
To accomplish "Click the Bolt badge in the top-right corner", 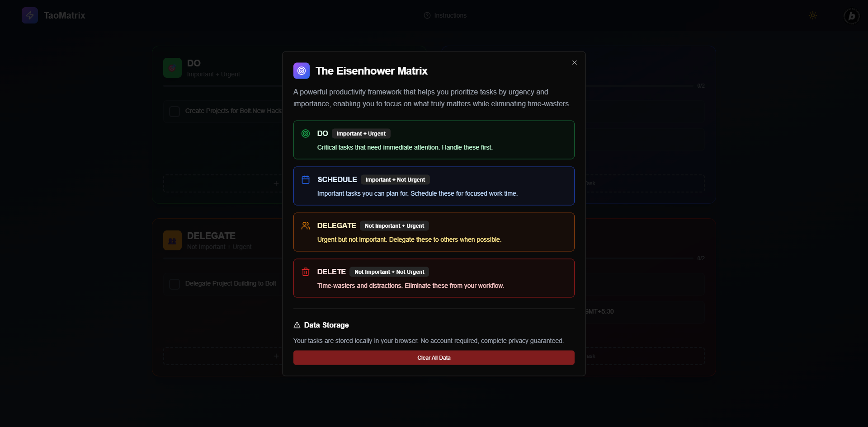I will [x=851, y=16].
